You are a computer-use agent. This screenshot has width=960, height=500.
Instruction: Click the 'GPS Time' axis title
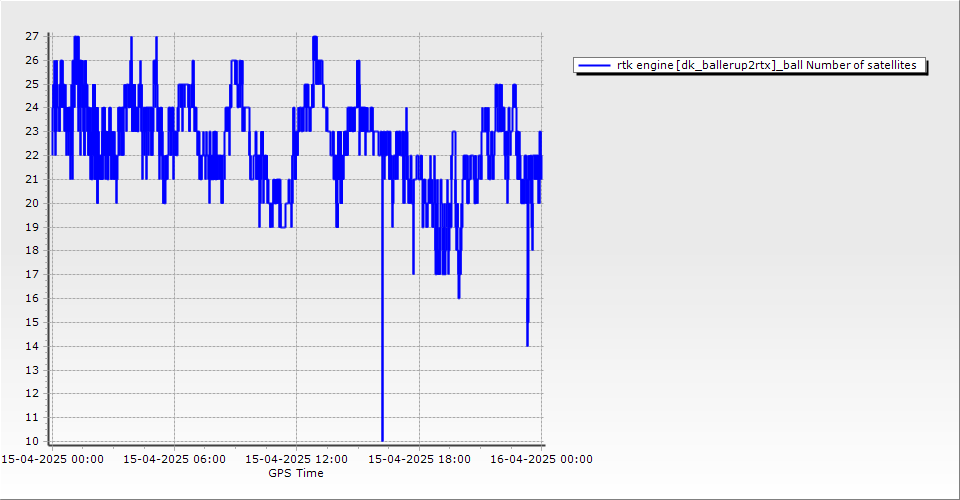296,473
